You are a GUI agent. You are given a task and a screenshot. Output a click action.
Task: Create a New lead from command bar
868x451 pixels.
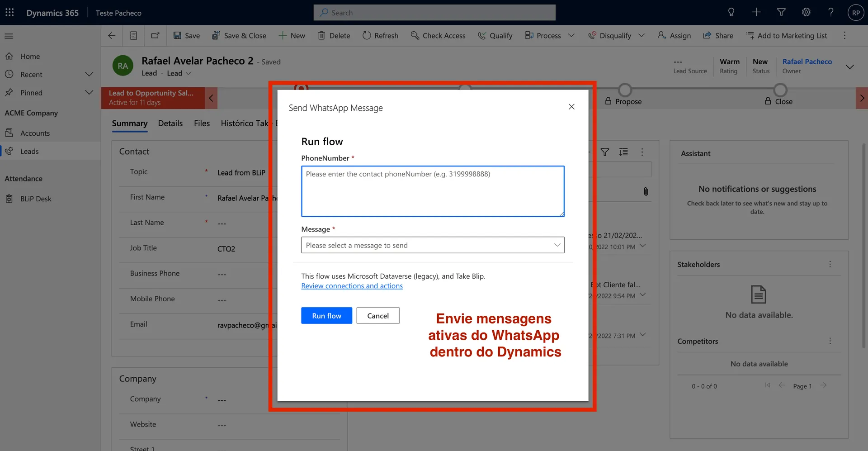pos(292,36)
